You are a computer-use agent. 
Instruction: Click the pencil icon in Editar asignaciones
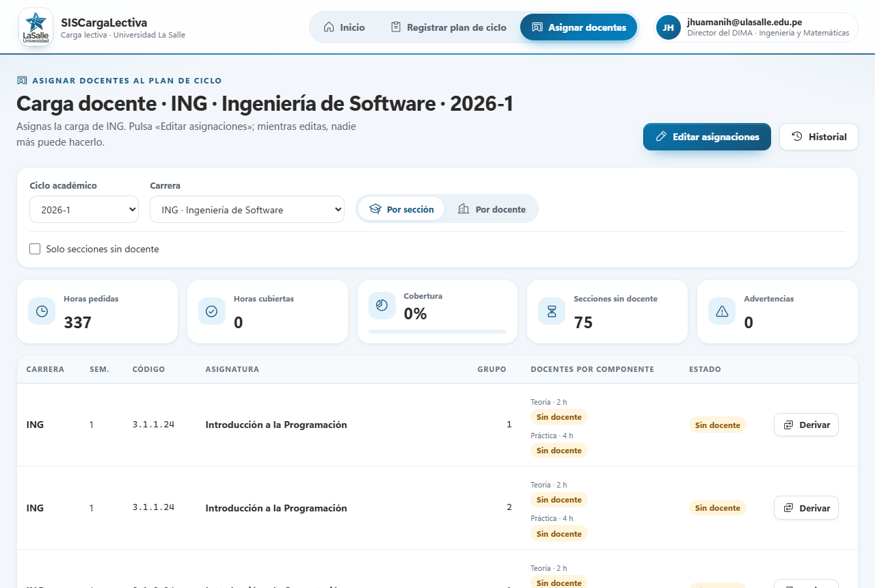661,137
